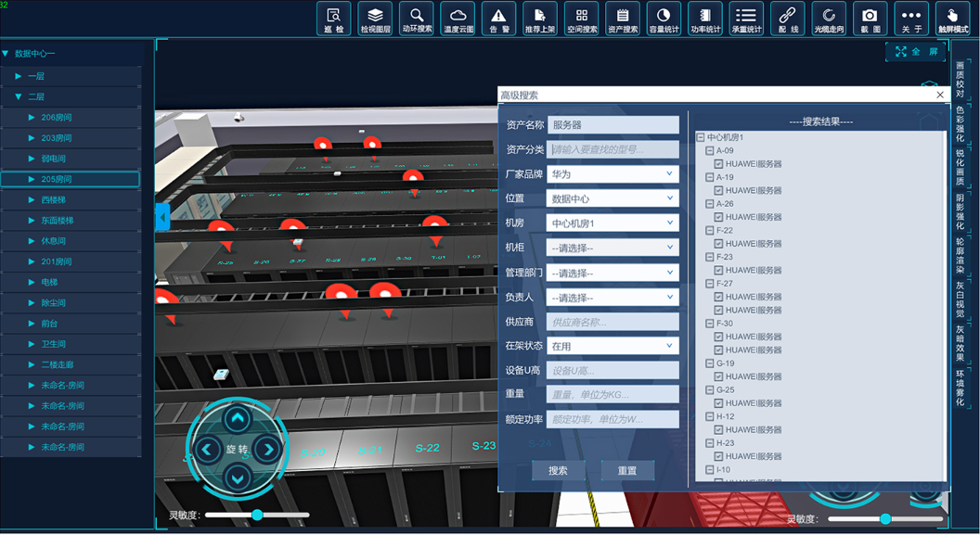Toggle HUAWEI服务器 checkbox under G-19

718,377
